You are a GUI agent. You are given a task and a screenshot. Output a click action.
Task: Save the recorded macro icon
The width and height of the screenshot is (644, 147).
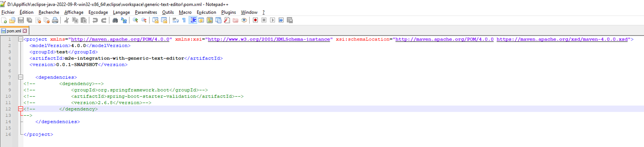290,20
